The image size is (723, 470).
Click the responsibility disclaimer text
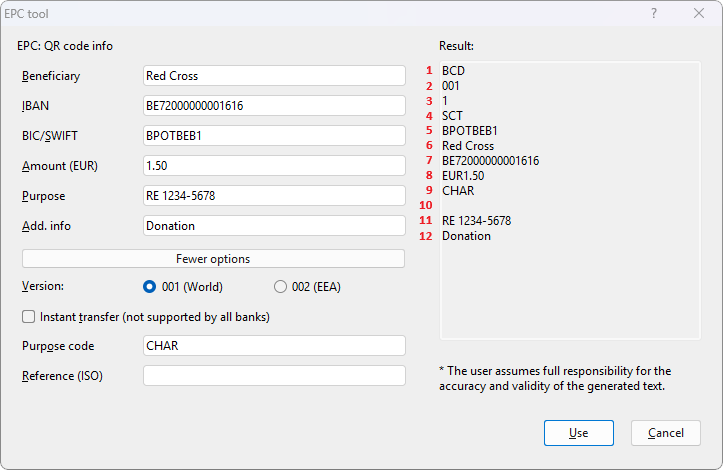(x=555, y=378)
